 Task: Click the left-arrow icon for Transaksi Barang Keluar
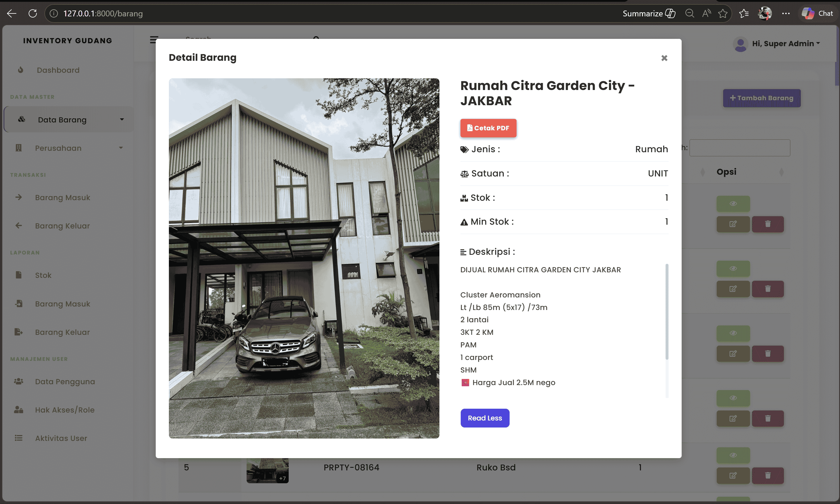(19, 226)
